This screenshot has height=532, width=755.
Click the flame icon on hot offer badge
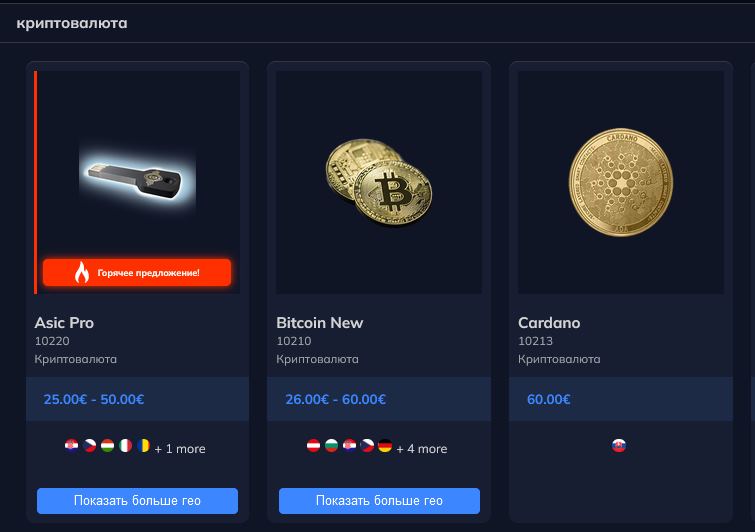click(x=82, y=272)
